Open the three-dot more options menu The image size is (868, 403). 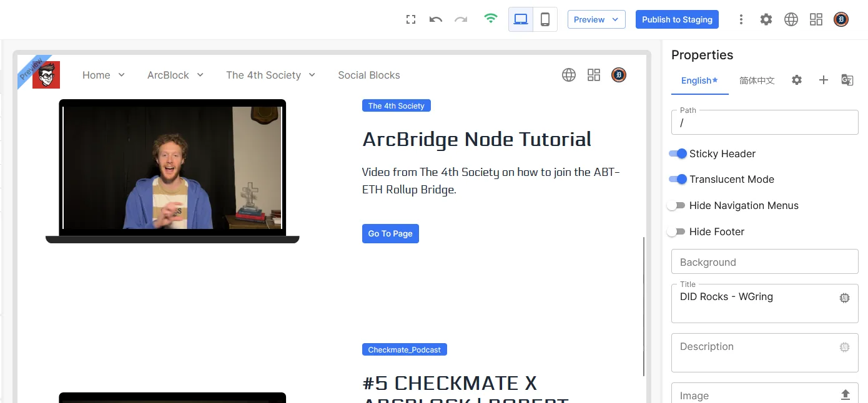point(741,19)
